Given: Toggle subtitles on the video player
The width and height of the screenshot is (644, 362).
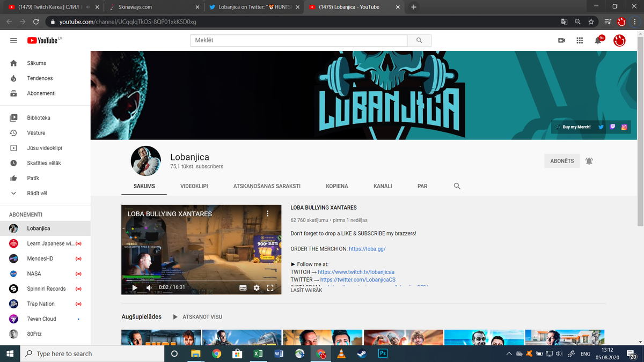Looking at the screenshot, I should pos(243,287).
